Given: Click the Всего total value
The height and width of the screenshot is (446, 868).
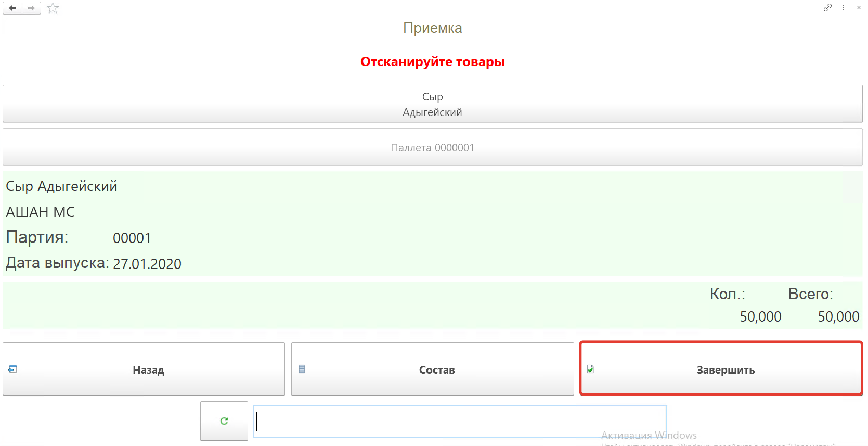Looking at the screenshot, I should click(x=838, y=317).
